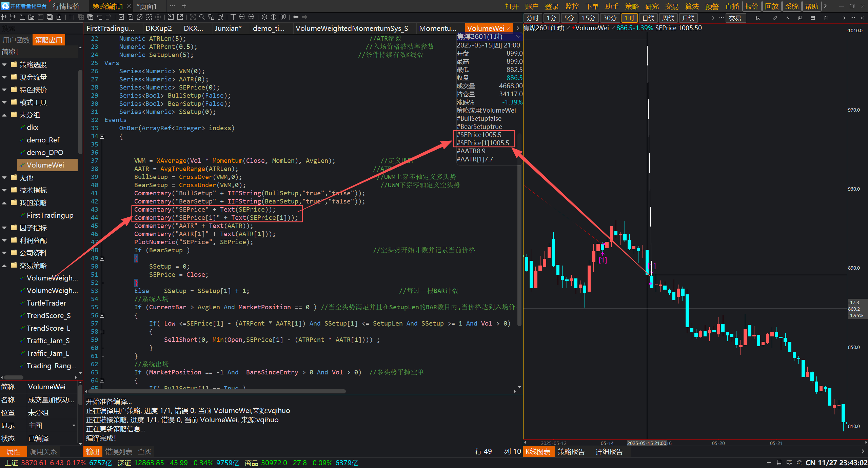Switch chart period to 日线
This screenshot has width=868, height=468.
point(648,18)
